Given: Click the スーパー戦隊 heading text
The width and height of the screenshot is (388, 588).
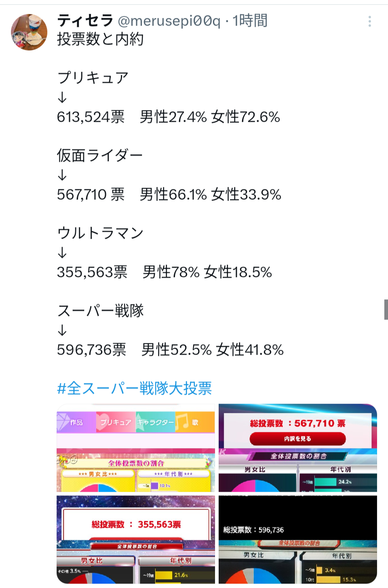Looking at the screenshot, I should (101, 311).
